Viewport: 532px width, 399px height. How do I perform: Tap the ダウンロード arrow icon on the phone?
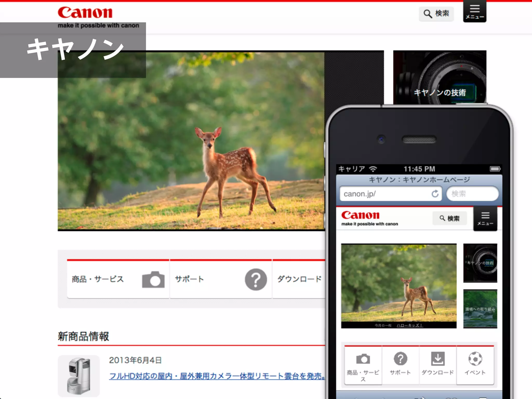438,359
